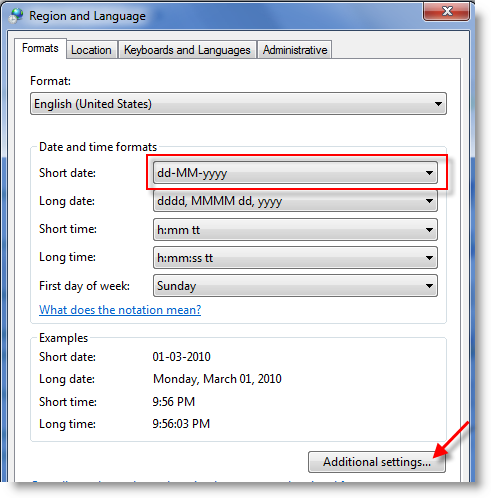The height and width of the screenshot is (498, 491).
Task: Expand the First day of week dropdown
Action: [x=295, y=286]
